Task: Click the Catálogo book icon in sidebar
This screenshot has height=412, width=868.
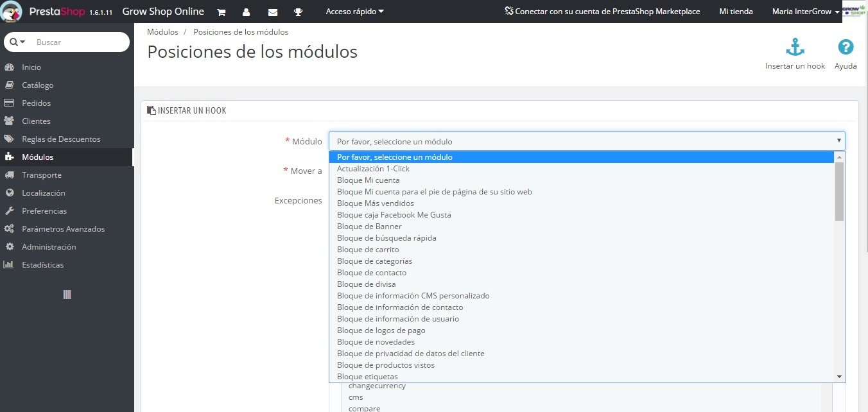Action: [9, 85]
